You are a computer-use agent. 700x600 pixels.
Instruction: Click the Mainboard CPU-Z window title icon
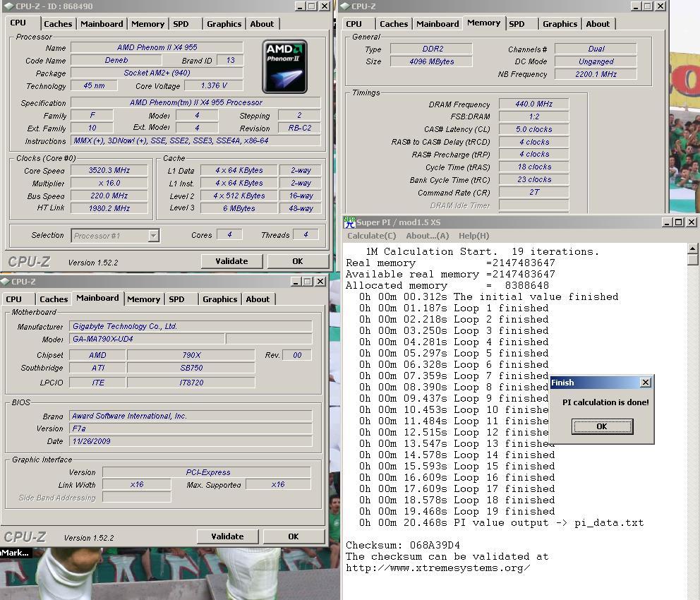pos(5,282)
